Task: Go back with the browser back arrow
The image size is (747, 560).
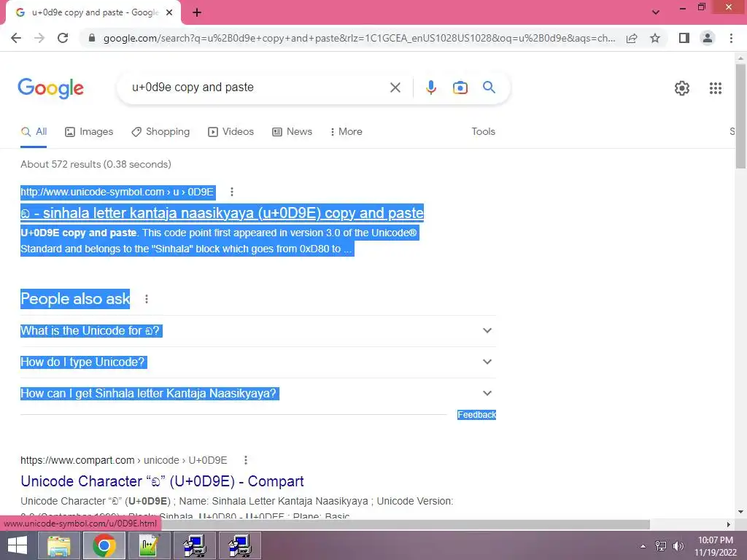Action: [16, 38]
